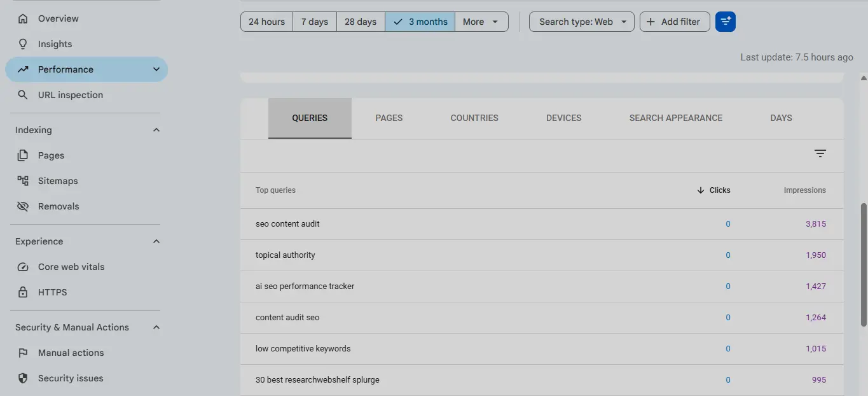Click the Removals crossed-eye icon
Image resolution: width=868 pixels, height=396 pixels.
(23, 206)
